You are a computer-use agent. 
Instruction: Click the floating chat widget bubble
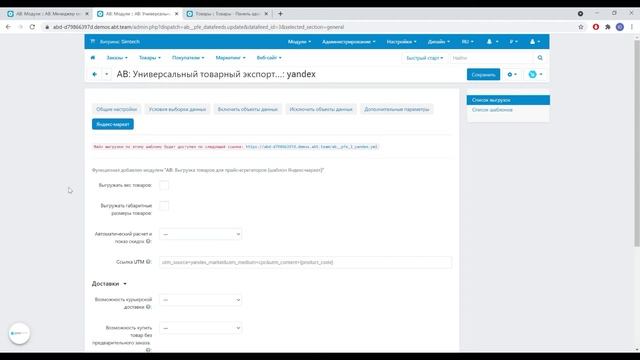19,333
